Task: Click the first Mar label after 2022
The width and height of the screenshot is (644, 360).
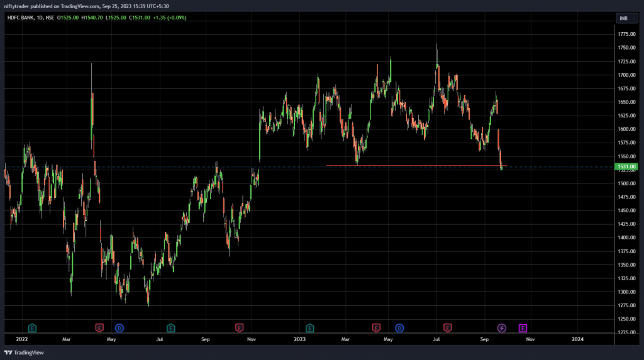Action: pos(67,339)
